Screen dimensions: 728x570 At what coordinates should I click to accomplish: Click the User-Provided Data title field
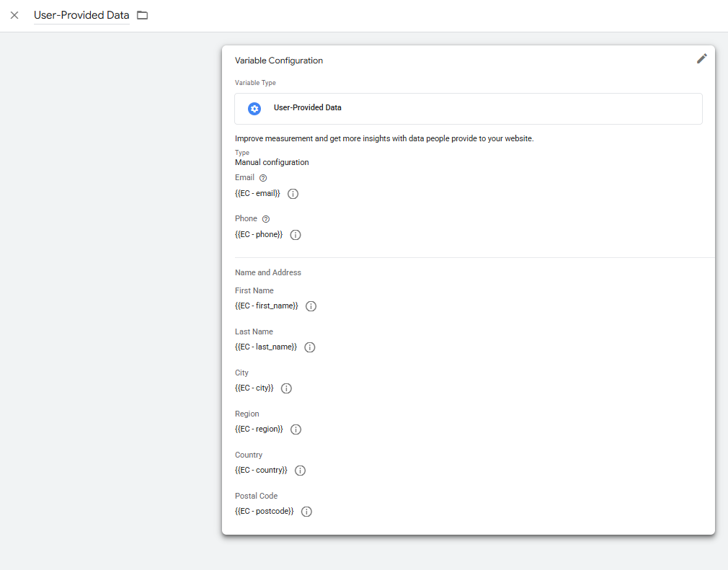(x=81, y=15)
